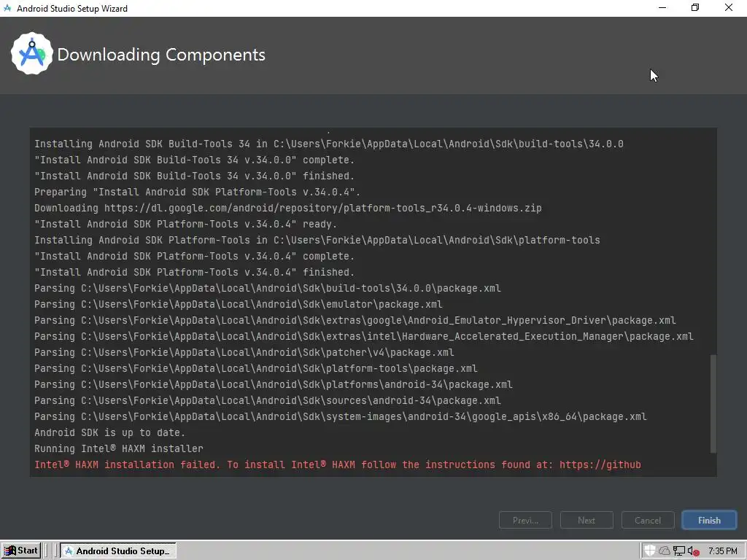Click the disabled Previous button
The height and width of the screenshot is (560, 747).
point(525,520)
